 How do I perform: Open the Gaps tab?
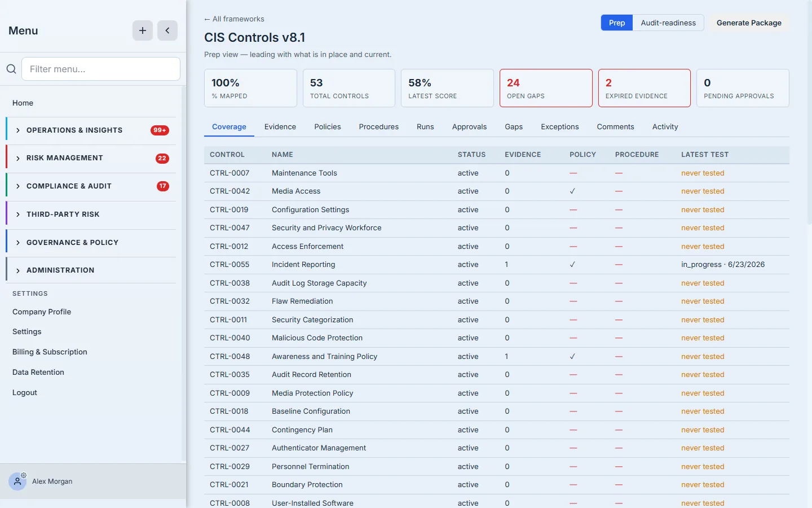514,127
